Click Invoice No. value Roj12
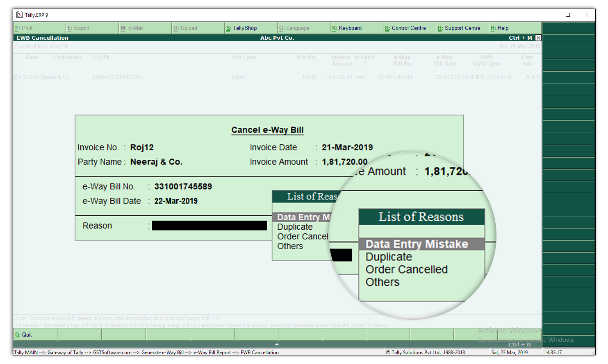 [142, 147]
